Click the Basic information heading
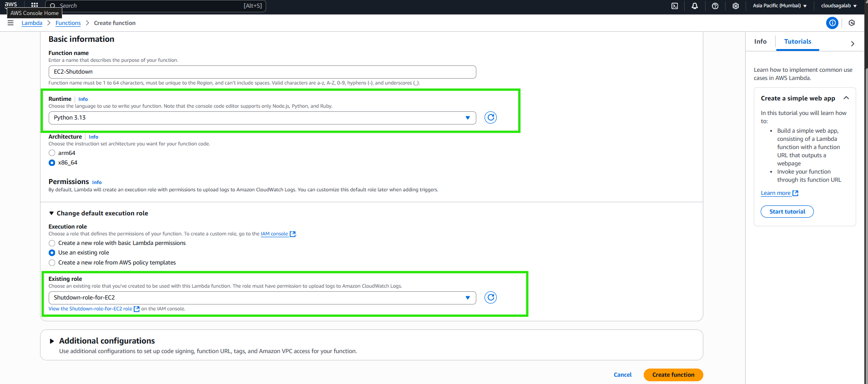This screenshot has height=384, width=868. tap(81, 39)
